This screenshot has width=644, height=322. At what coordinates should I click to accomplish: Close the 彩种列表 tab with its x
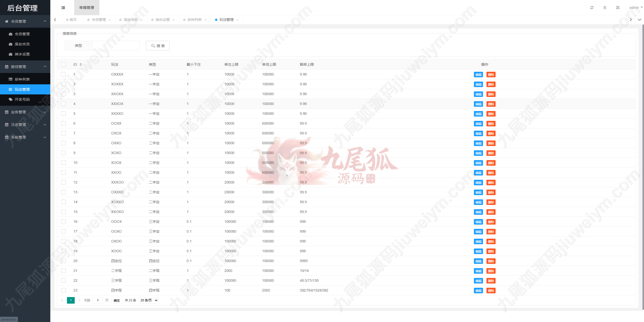pyautogui.click(x=206, y=20)
